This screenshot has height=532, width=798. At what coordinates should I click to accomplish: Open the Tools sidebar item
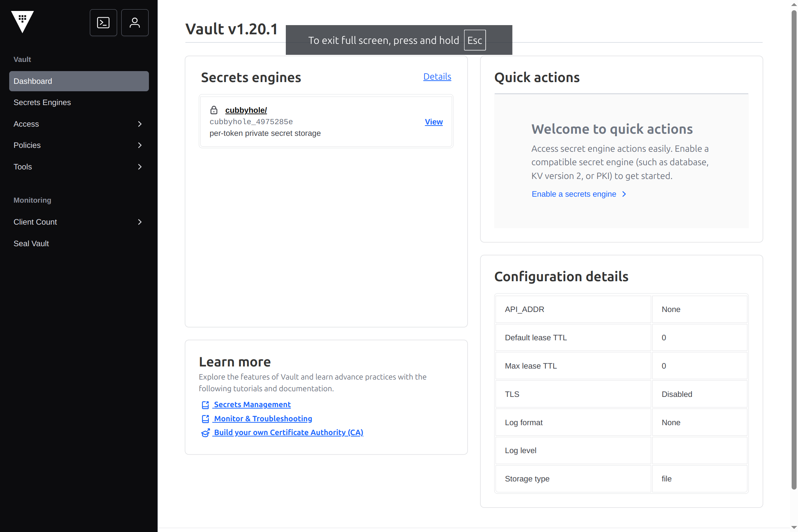coord(79,167)
